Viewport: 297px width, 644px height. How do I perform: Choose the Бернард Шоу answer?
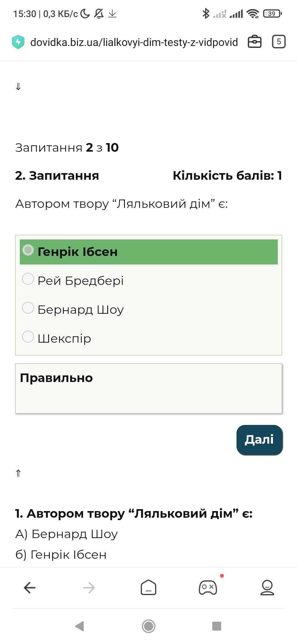pos(28,308)
